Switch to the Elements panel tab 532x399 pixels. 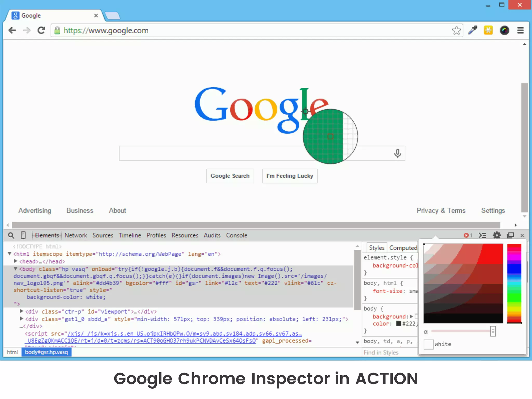tap(47, 235)
